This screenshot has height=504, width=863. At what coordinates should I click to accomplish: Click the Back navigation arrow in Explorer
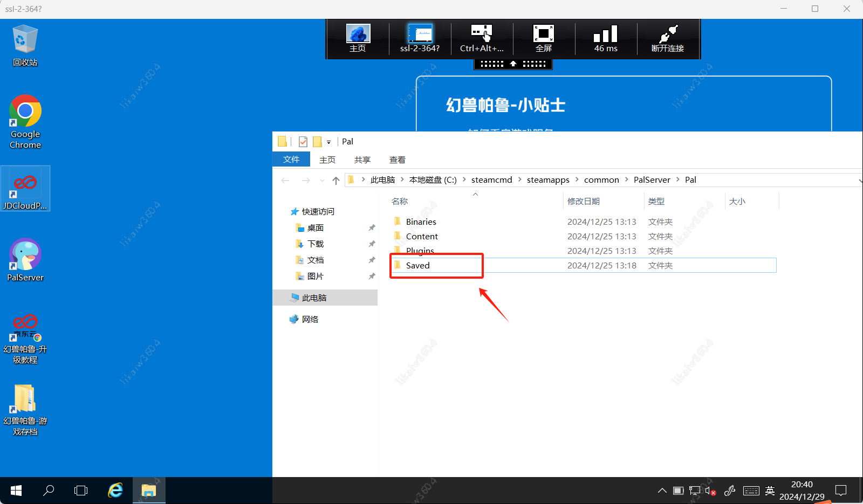[285, 181]
